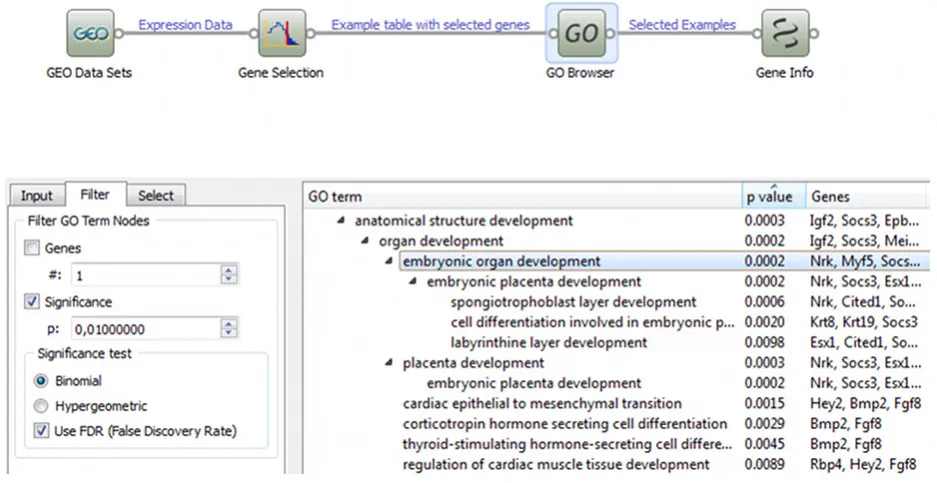Viewport: 937px width, 483px height.
Task: Select the GEO Data Sets widget icon
Action: click(90, 33)
